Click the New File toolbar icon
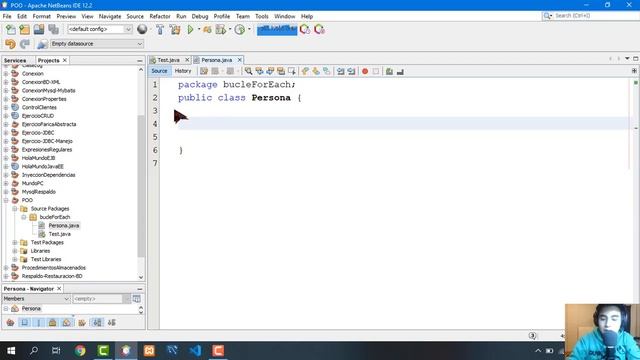Viewport: 640px width, 360px height. point(11,29)
